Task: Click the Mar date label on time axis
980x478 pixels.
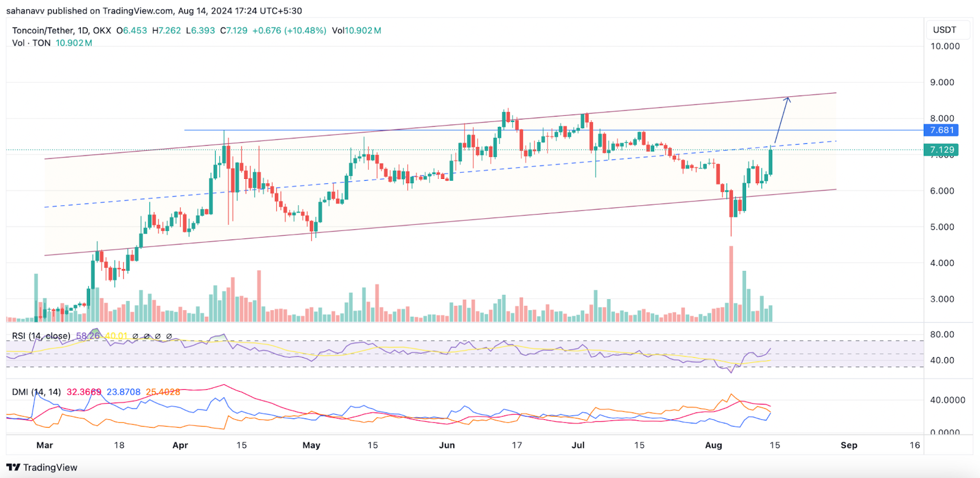Action: 45,445
